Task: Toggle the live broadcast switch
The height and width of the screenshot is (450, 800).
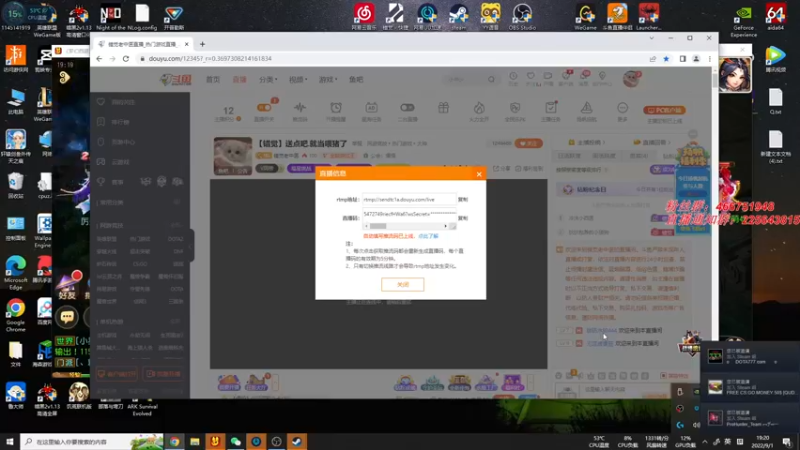Action: click(264, 107)
